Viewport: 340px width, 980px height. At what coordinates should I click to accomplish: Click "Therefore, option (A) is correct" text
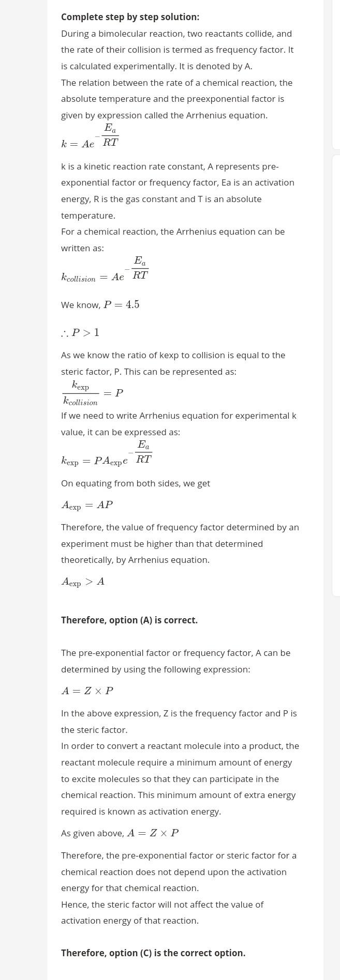(129, 620)
